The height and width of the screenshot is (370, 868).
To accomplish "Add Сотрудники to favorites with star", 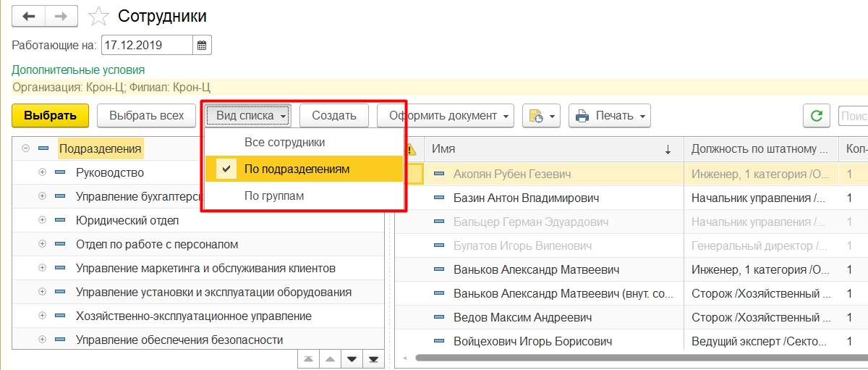I will pos(99,16).
